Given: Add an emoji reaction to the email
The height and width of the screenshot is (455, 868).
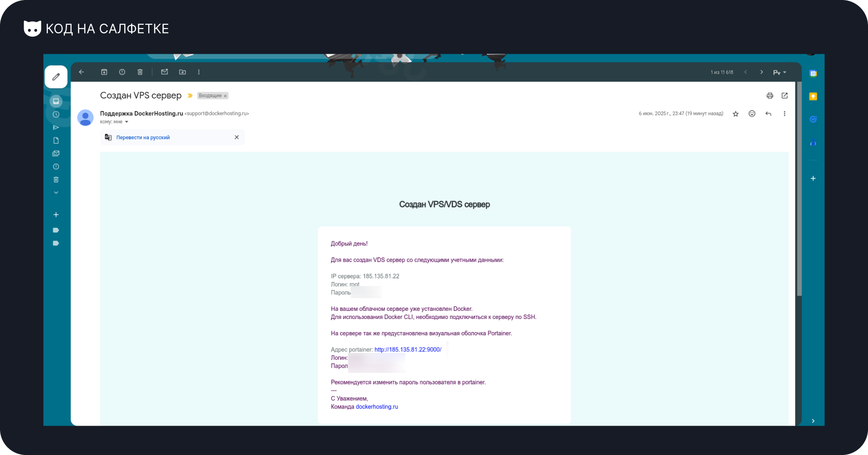Looking at the screenshot, I should 752,113.
